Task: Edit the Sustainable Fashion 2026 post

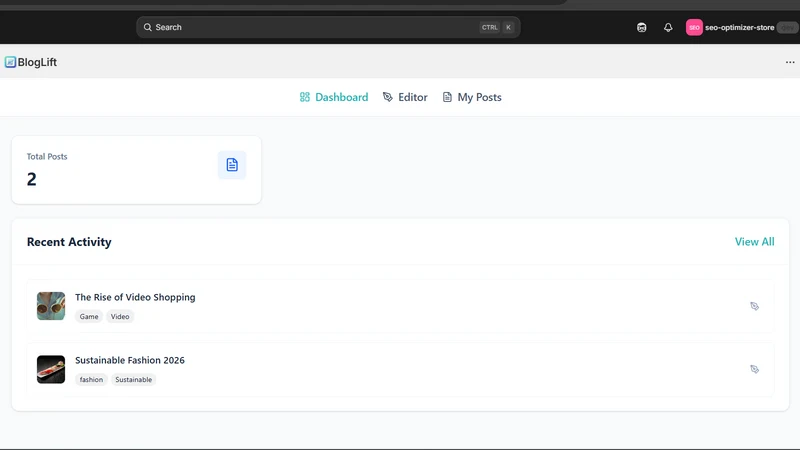Action: pyautogui.click(x=754, y=369)
